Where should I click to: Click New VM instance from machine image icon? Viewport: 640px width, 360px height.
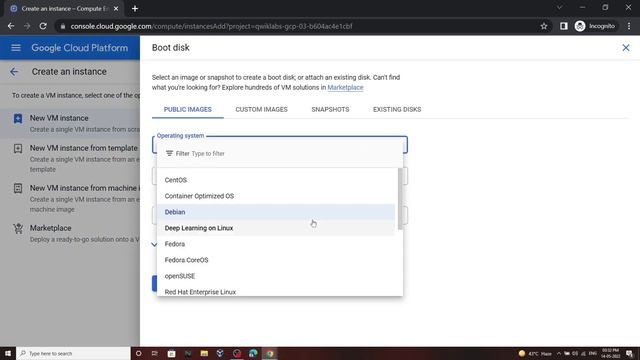[18, 188]
